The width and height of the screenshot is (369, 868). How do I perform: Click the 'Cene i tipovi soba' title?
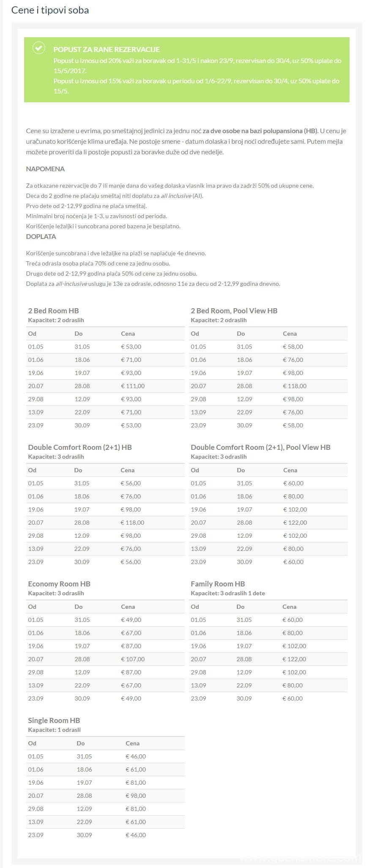coord(50,10)
